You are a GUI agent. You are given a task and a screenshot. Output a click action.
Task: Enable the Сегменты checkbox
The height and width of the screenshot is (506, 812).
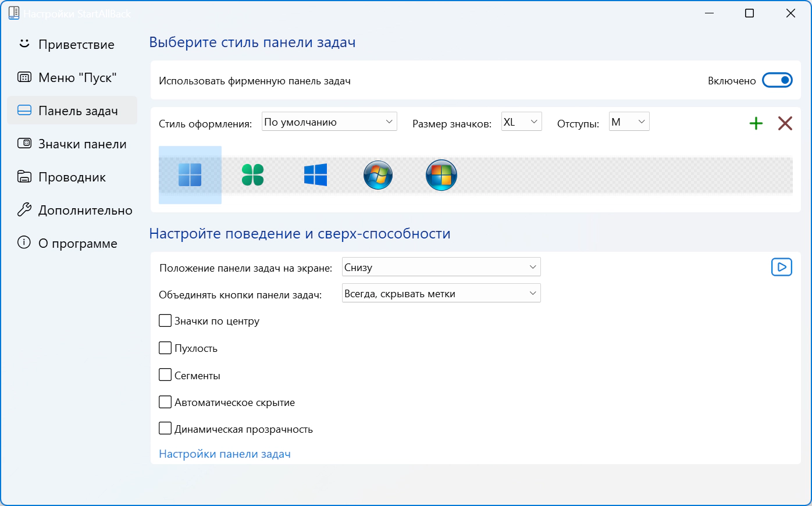point(165,375)
